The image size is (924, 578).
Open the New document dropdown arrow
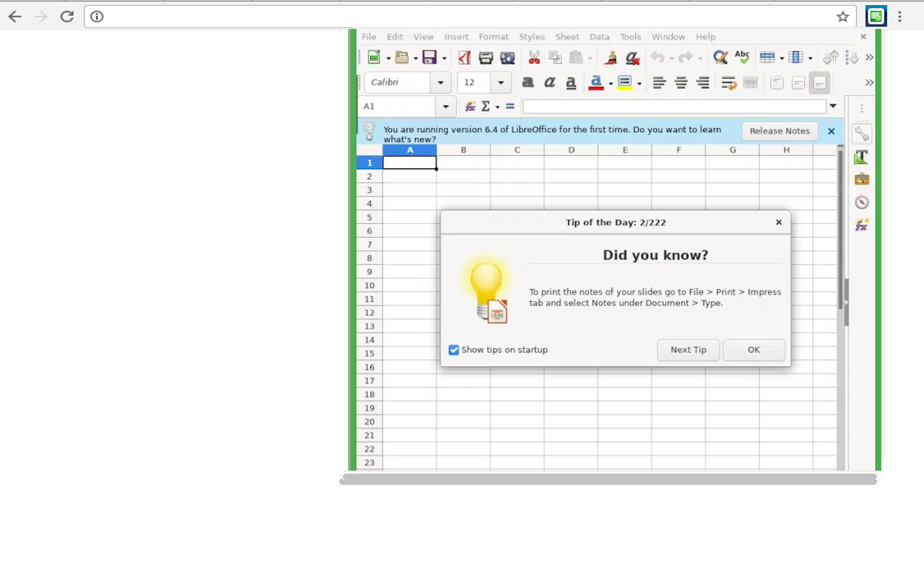(x=388, y=59)
